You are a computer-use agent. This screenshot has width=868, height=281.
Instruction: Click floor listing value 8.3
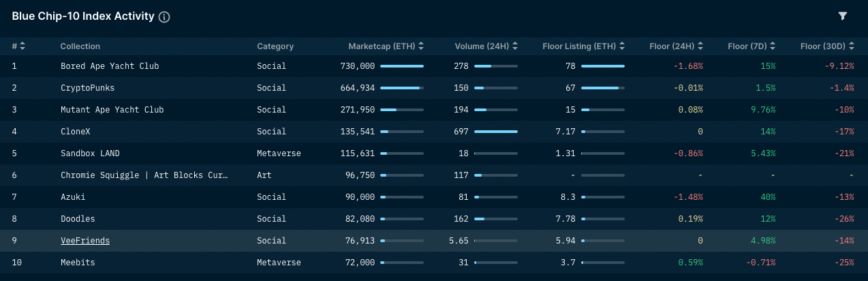click(x=568, y=197)
